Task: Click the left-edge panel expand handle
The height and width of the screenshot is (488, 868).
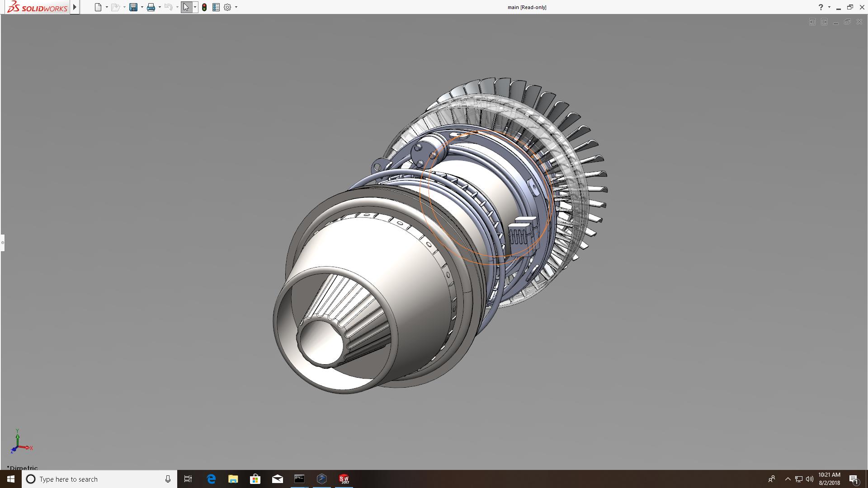Action: (x=2, y=243)
